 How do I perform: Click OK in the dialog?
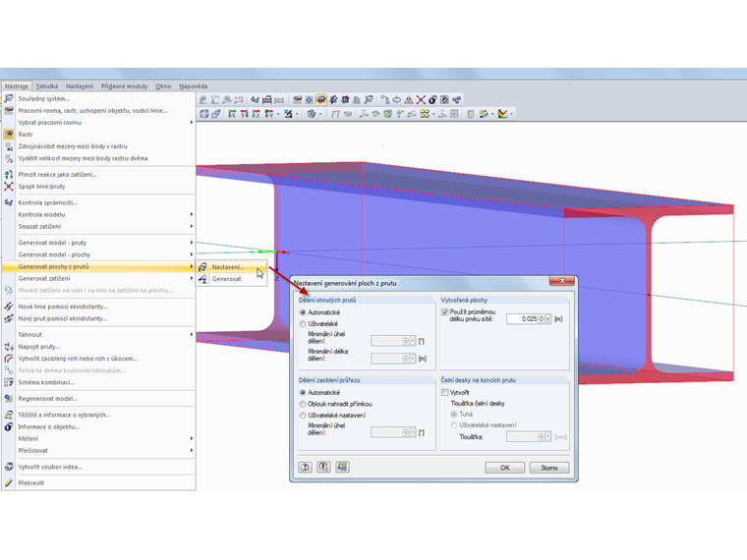click(505, 468)
